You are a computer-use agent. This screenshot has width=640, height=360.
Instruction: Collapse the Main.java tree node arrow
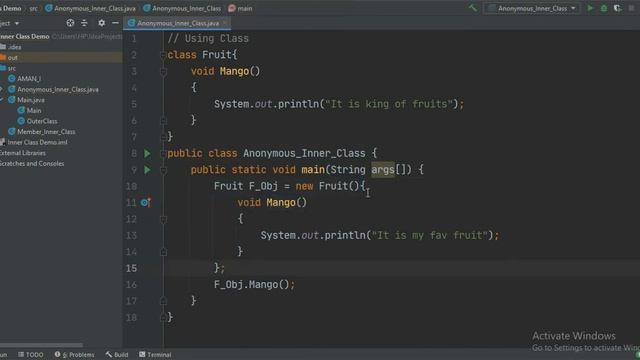2,100
